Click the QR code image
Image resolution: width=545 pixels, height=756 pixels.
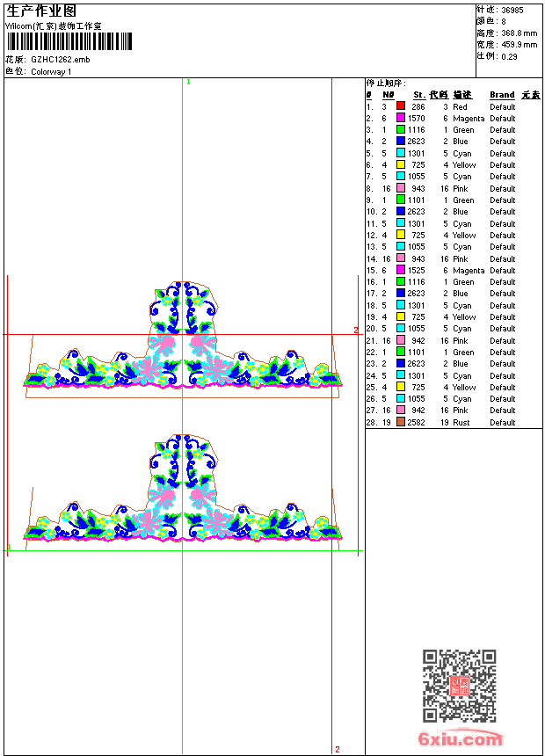click(x=460, y=686)
